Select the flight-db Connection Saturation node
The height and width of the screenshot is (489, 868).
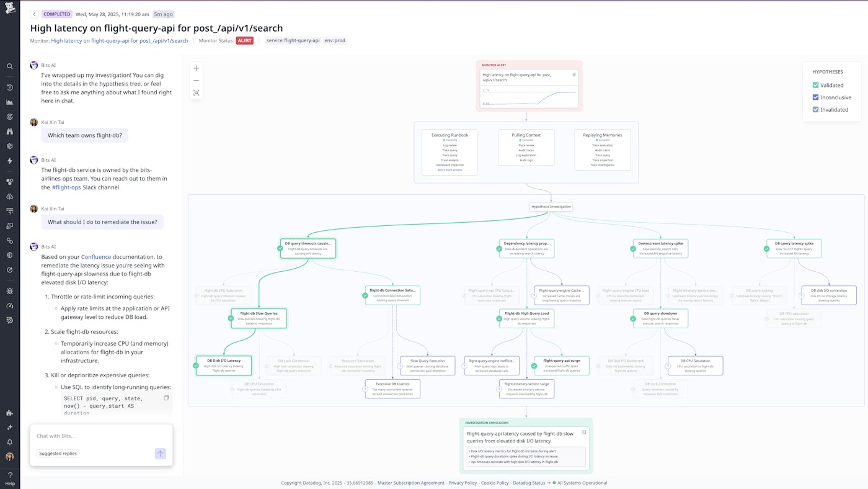(x=392, y=295)
